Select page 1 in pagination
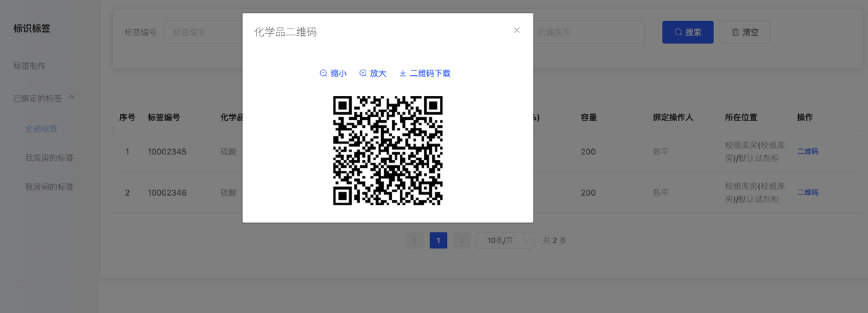 pos(438,241)
